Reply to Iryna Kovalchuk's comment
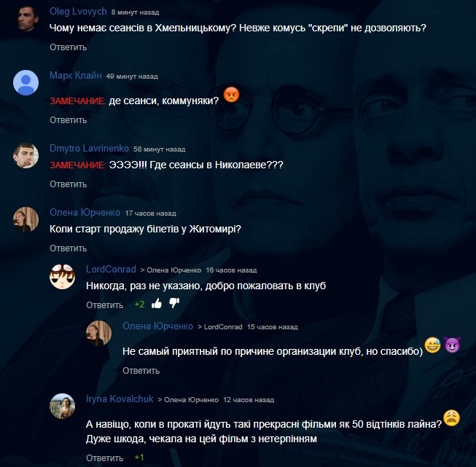The height and width of the screenshot is (467, 476). click(x=105, y=458)
